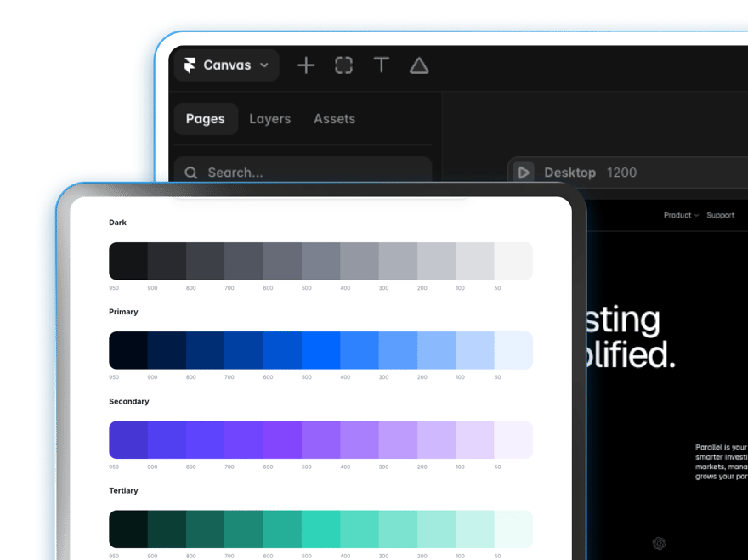
Task: Pick the Dark 900 swatch
Action: pos(167,261)
